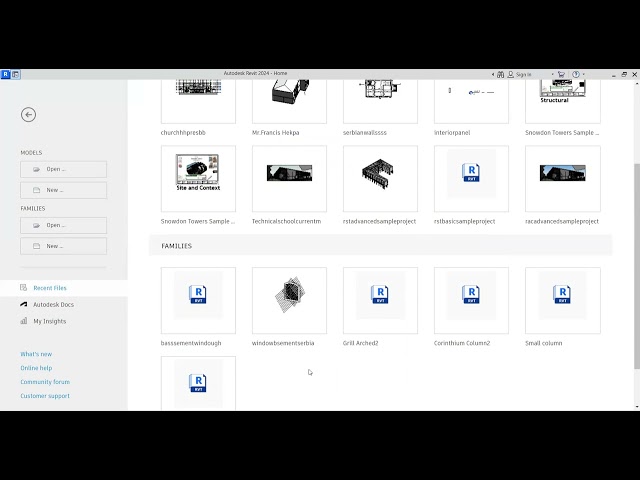Click the home view icon beside Revit logo
The width and height of the screenshot is (640, 480).
pyautogui.click(x=16, y=74)
